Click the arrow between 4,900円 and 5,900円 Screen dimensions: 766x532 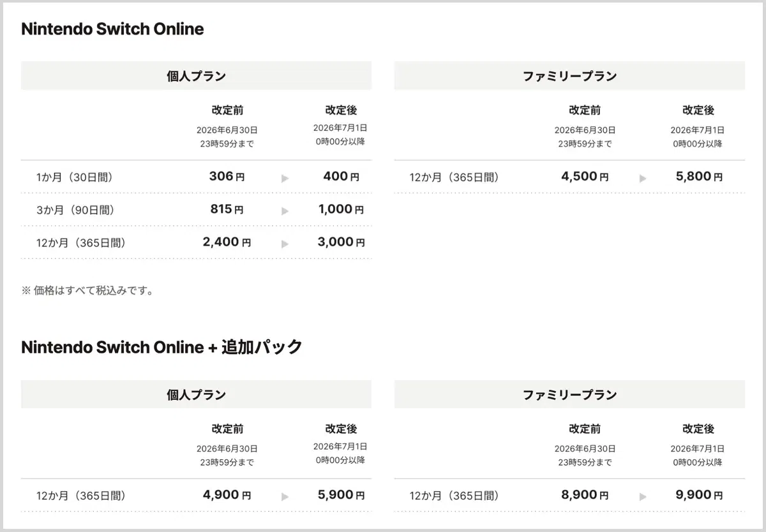[285, 496]
